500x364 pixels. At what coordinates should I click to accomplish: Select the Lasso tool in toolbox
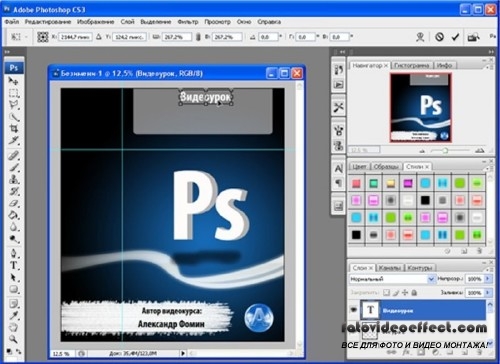click(x=13, y=105)
